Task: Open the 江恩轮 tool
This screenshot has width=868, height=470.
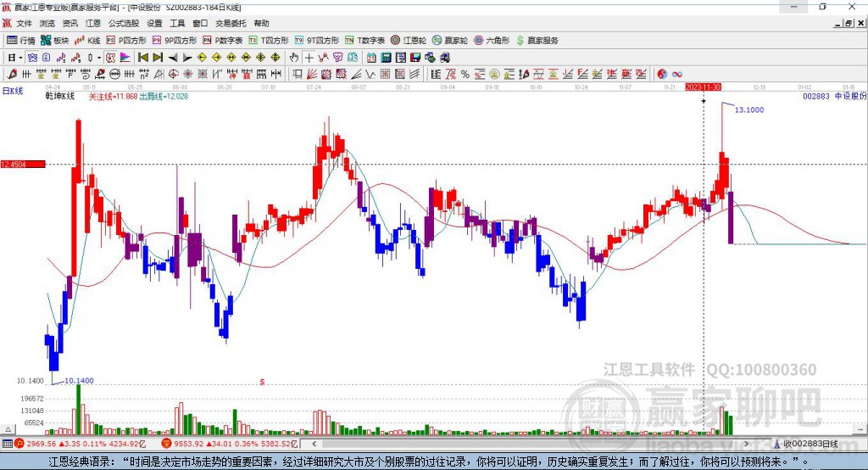Action: [x=409, y=41]
